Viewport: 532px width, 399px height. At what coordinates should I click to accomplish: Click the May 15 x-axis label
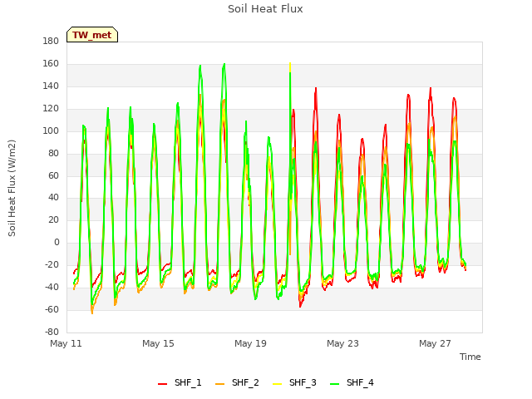click(x=158, y=343)
